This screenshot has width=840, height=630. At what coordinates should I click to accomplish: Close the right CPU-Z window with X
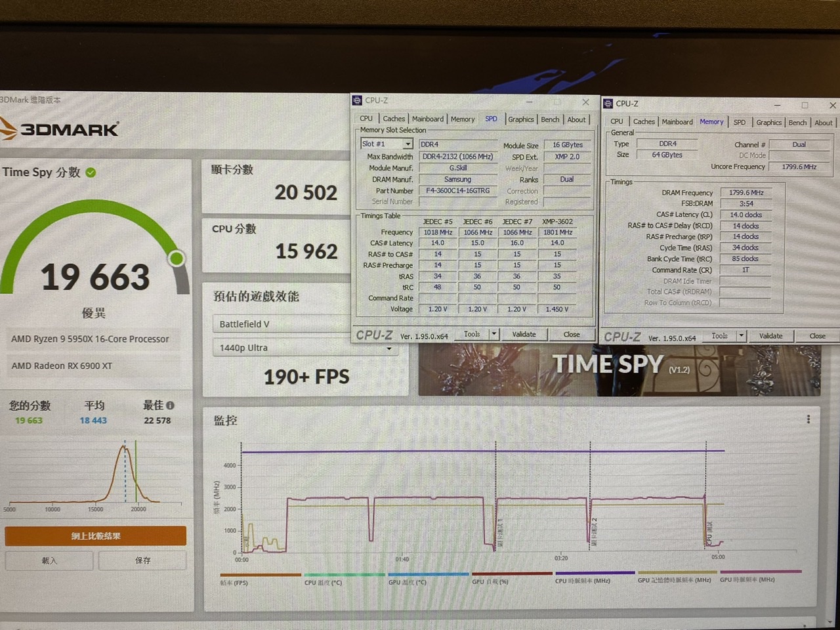(833, 105)
